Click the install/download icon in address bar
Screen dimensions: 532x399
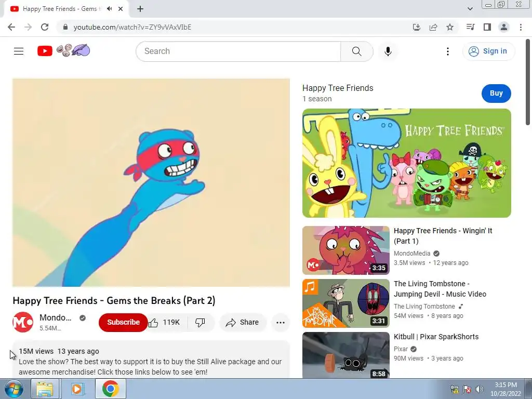[417, 27]
